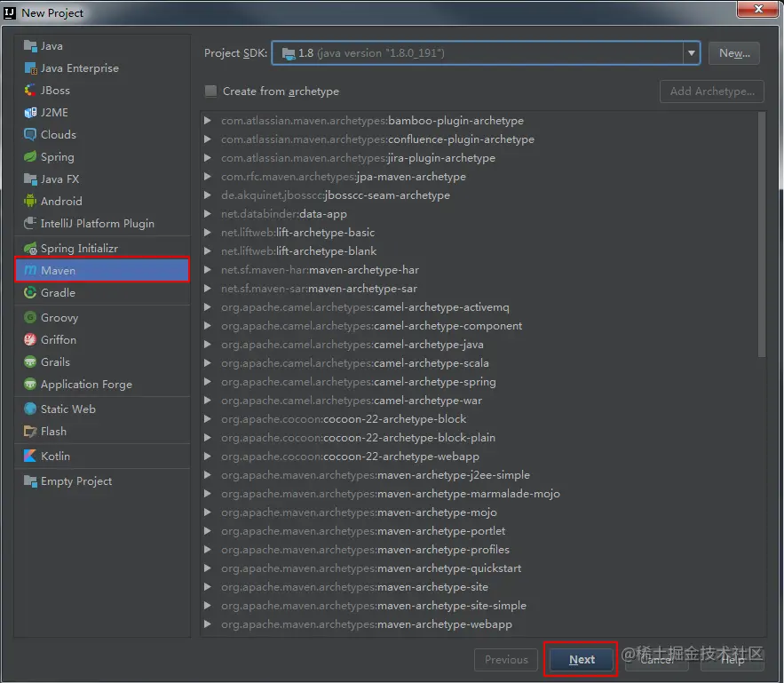Open the Project SDK dropdown arrow
The image size is (784, 683).
point(692,53)
